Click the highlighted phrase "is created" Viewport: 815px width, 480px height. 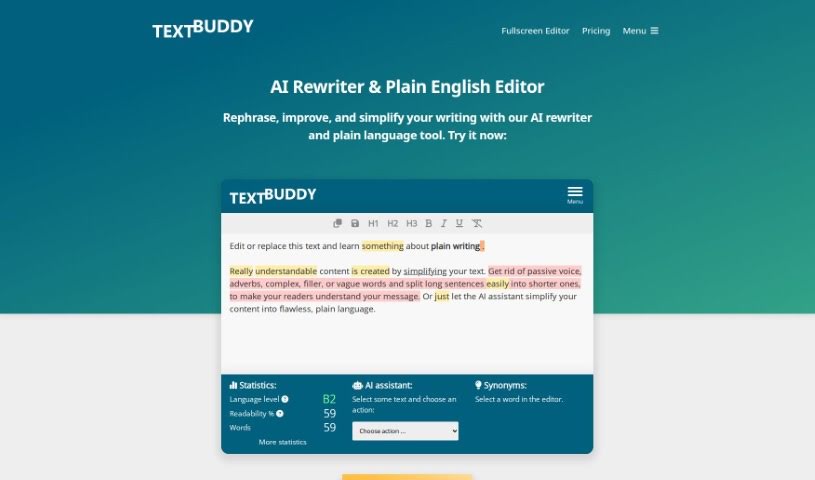[x=371, y=271]
